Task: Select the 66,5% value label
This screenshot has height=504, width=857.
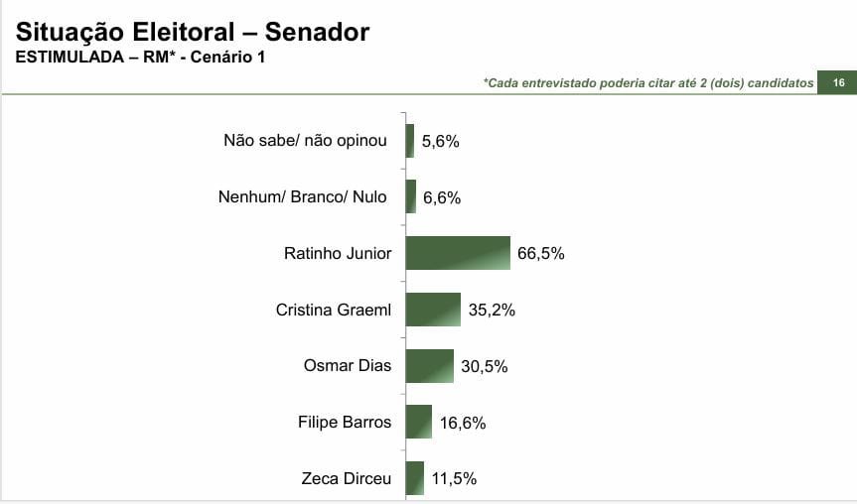Action: [541, 254]
